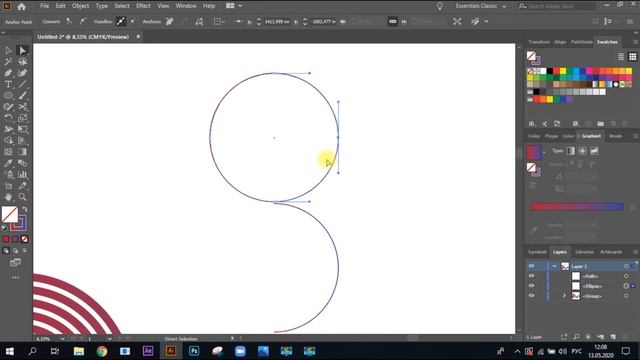Select the Blend tool
640x360 pixels.
click(22, 163)
